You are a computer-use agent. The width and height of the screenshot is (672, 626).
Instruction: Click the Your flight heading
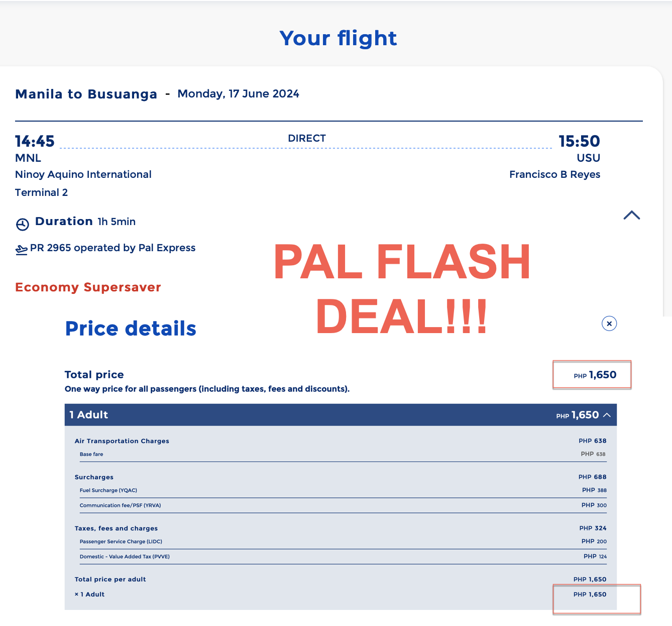tap(338, 38)
